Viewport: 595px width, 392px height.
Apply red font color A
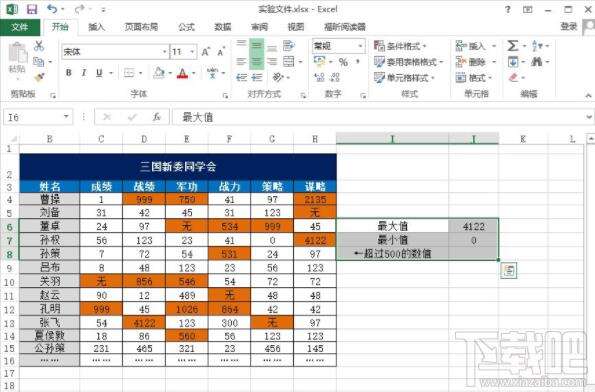click(x=183, y=72)
